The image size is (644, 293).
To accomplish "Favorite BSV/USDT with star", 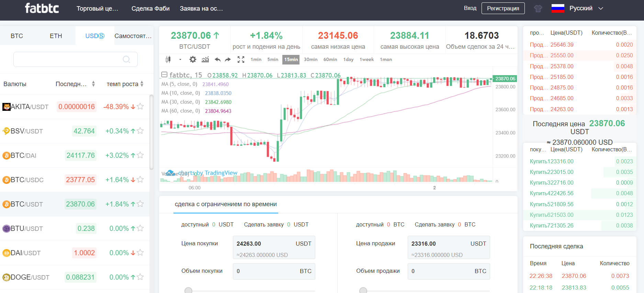I will point(140,131).
